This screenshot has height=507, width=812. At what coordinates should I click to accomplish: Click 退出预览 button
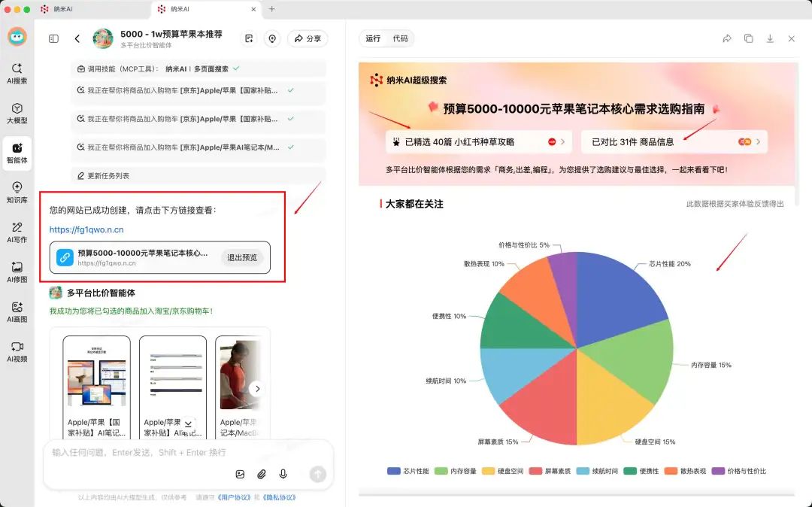point(242,257)
